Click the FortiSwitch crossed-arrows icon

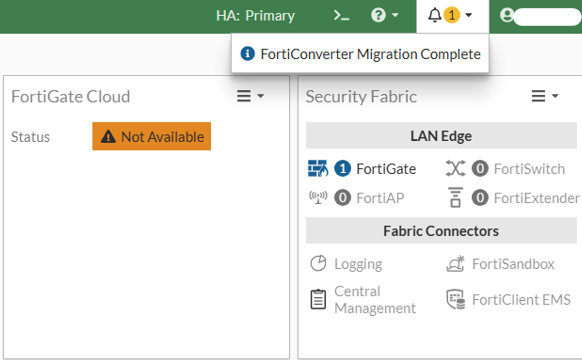[x=455, y=168]
